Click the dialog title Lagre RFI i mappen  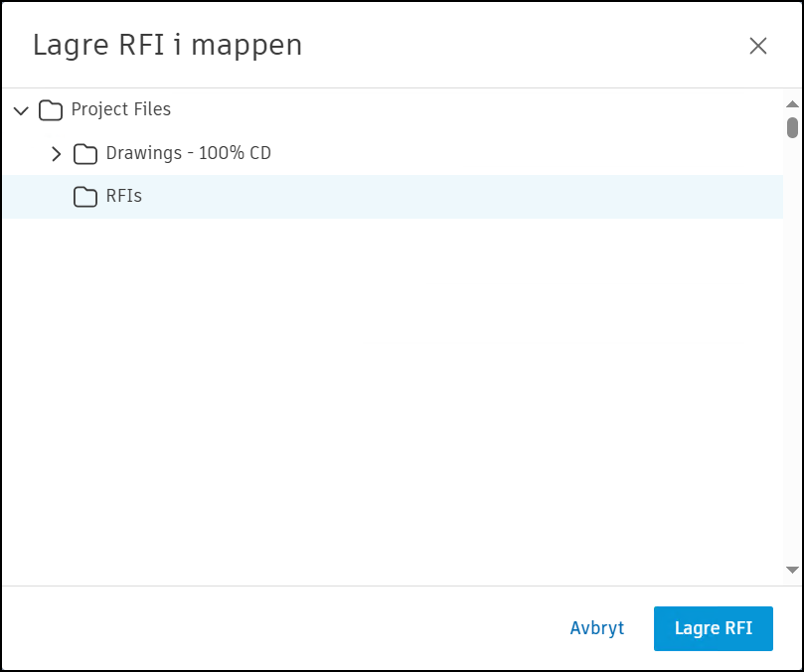(x=167, y=46)
